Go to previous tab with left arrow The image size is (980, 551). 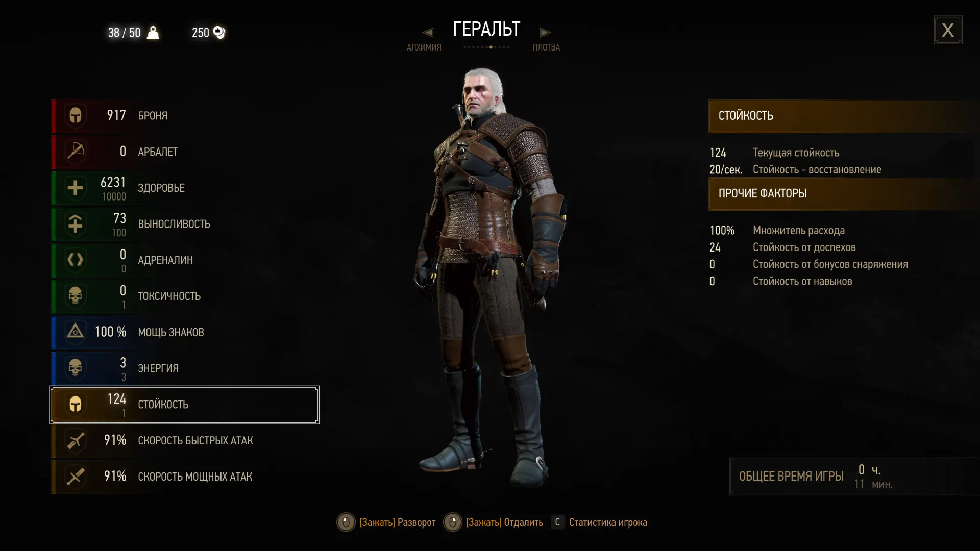click(x=428, y=33)
